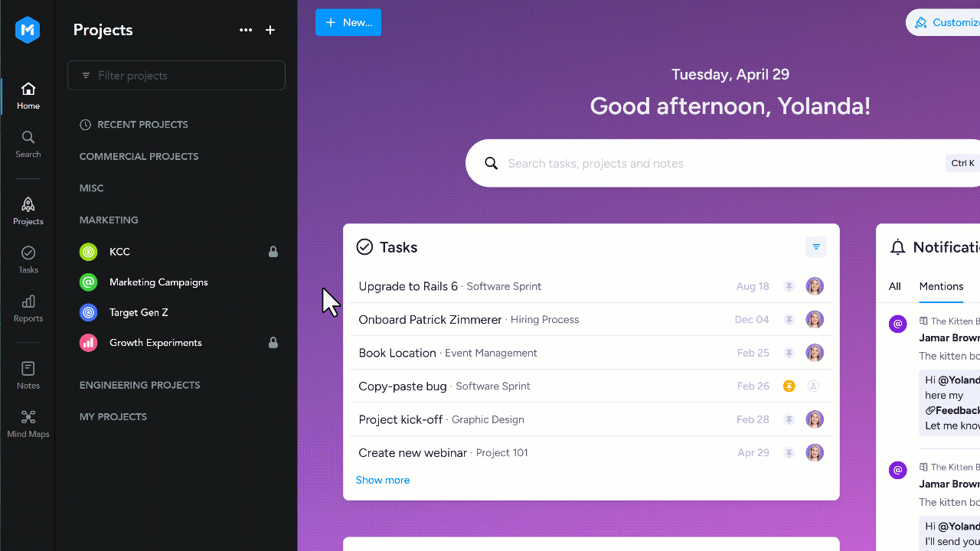
Task: Click the Target Gen Z project icon
Action: pos(89,312)
